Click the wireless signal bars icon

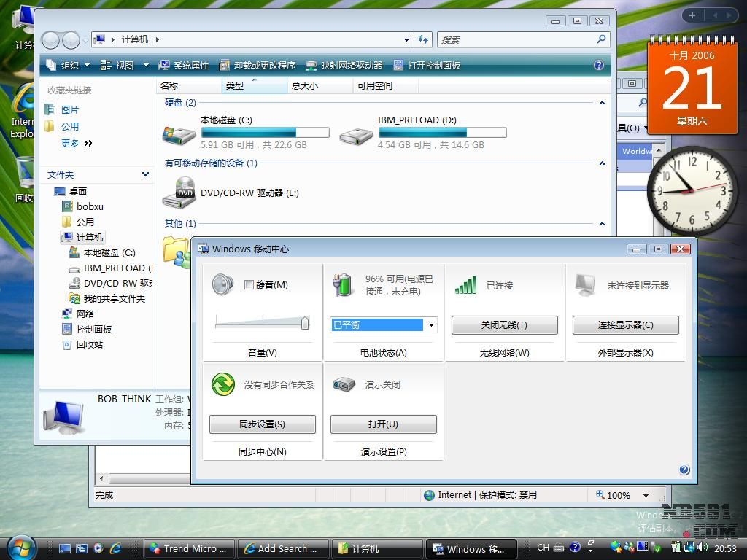coord(465,284)
